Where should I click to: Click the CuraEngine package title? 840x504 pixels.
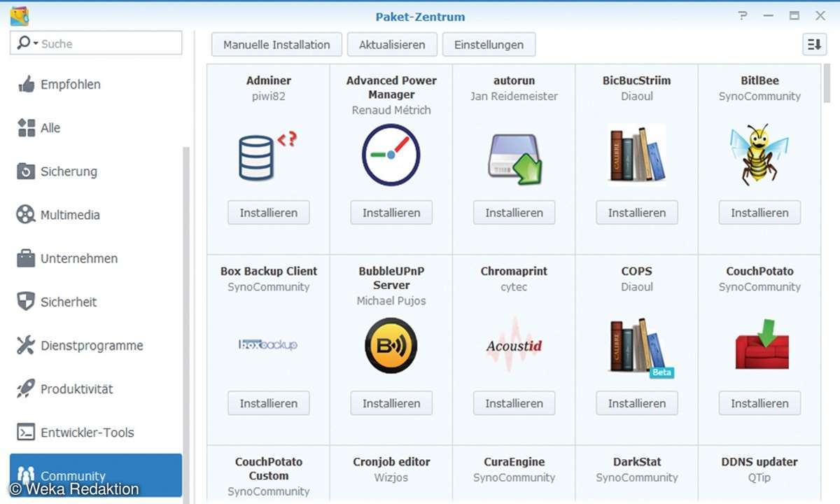click(514, 462)
